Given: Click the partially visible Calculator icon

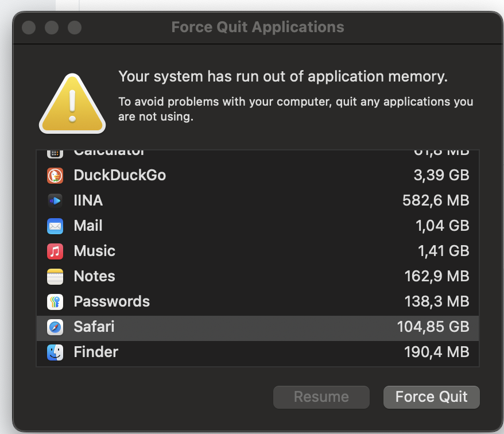Looking at the screenshot, I should pyautogui.click(x=55, y=153).
